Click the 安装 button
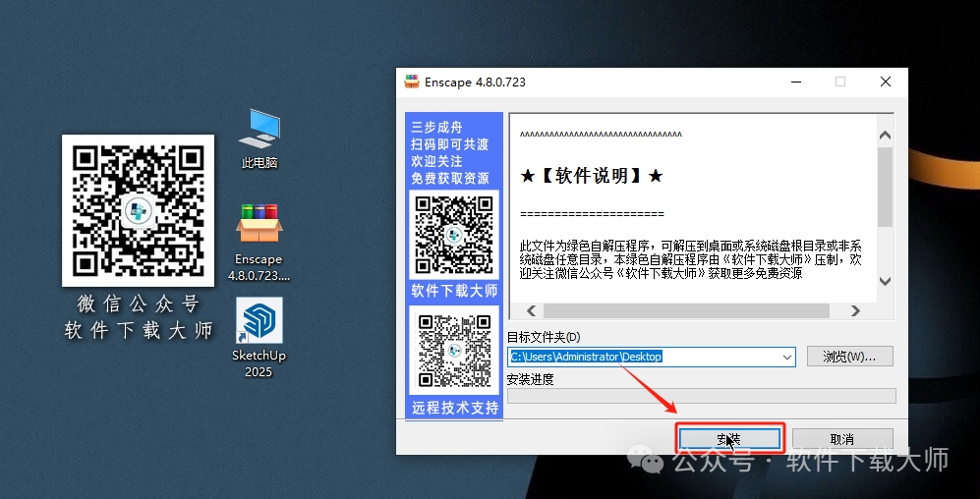Viewport: 980px width, 499px height. pos(729,439)
